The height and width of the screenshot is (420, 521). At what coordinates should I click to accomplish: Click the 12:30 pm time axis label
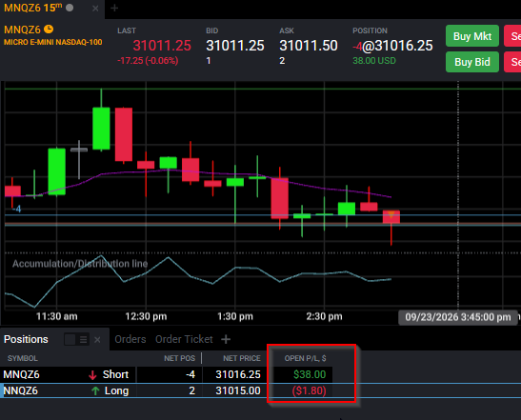(x=146, y=316)
